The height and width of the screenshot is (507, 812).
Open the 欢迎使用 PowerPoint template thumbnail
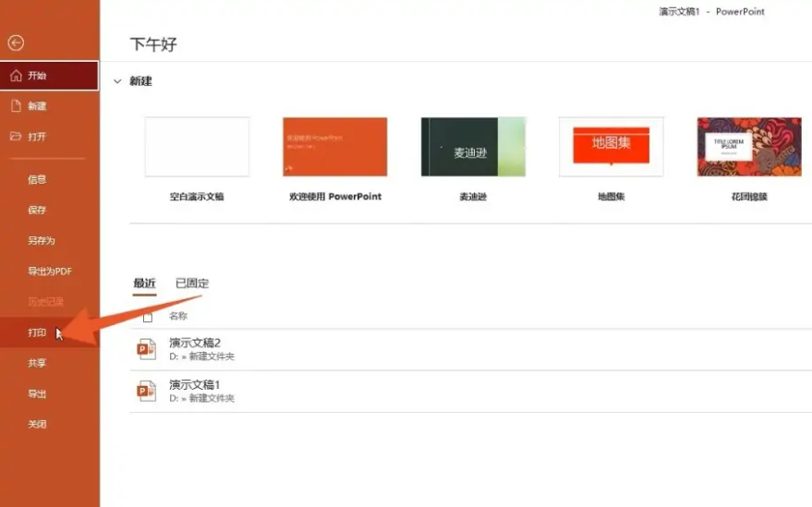pyautogui.click(x=335, y=147)
